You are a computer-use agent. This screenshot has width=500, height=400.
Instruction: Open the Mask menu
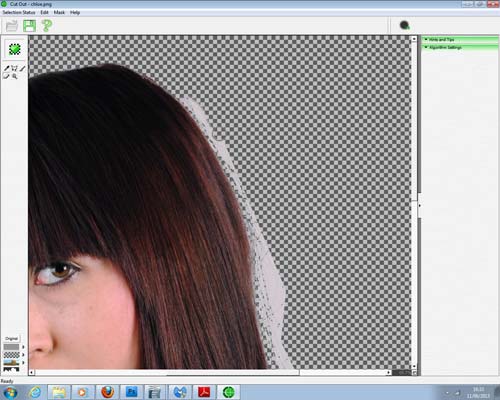pyautogui.click(x=59, y=12)
